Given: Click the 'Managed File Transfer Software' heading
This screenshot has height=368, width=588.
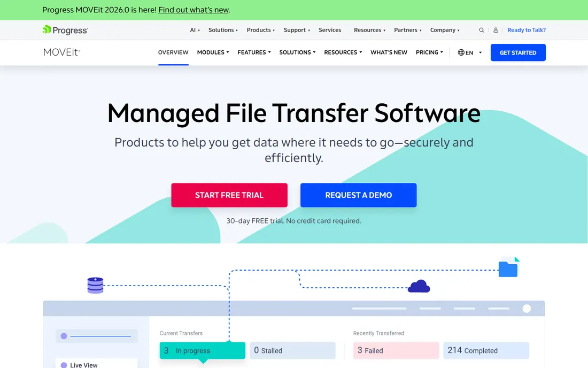Looking at the screenshot, I should click(x=294, y=113).
